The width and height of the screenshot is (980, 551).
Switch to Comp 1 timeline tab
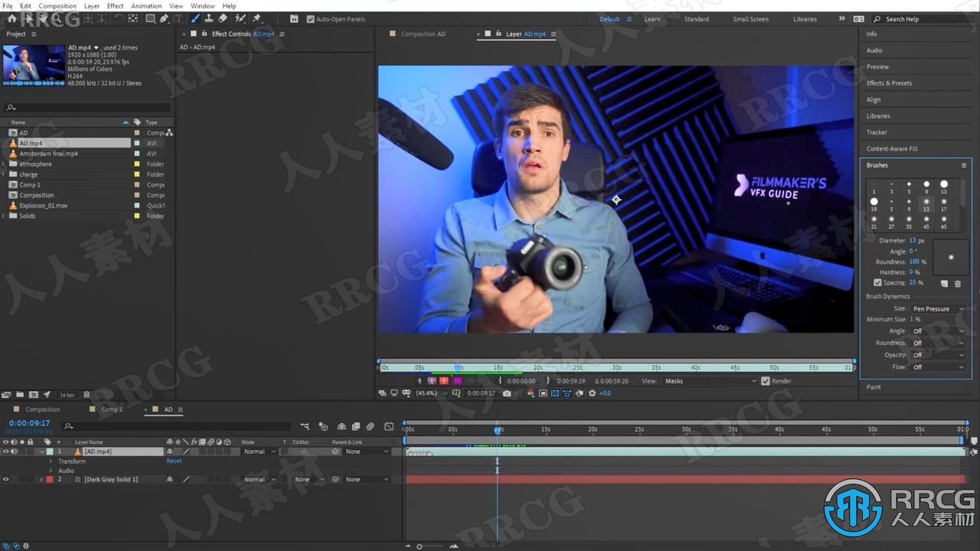point(112,409)
